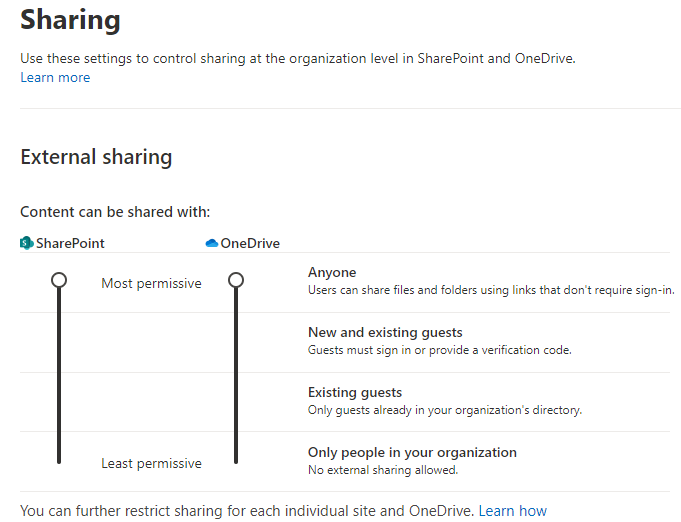
Task: Click the Use these settings intro sentence
Action: tap(298, 58)
